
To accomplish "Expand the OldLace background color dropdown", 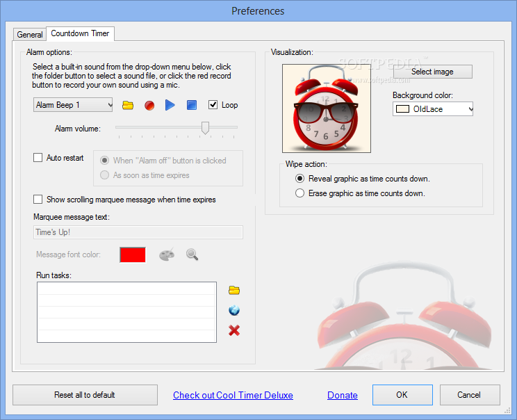I will coord(433,109).
